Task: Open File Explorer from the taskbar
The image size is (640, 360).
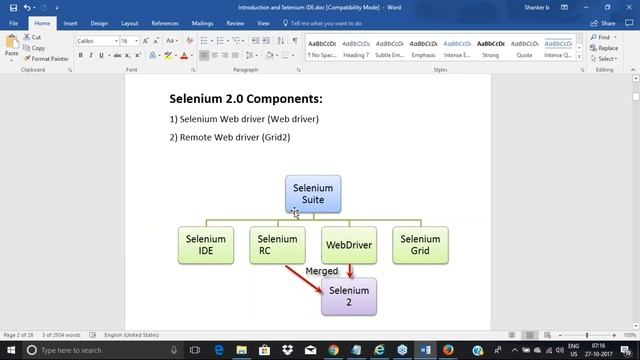Action: pos(242,350)
